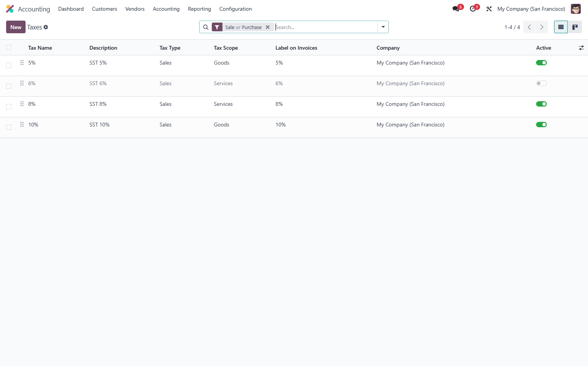Remove the Sale or Purchase filter
The width and height of the screenshot is (588, 366).
click(268, 27)
